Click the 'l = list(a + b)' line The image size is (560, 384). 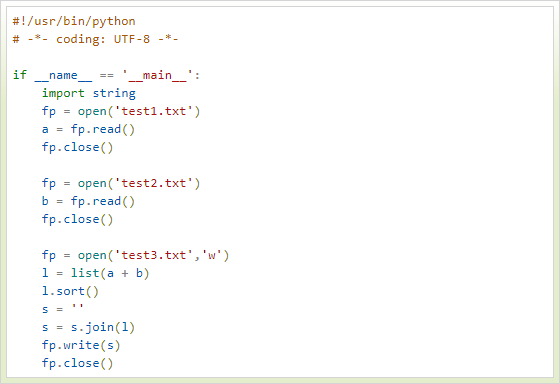95,273
